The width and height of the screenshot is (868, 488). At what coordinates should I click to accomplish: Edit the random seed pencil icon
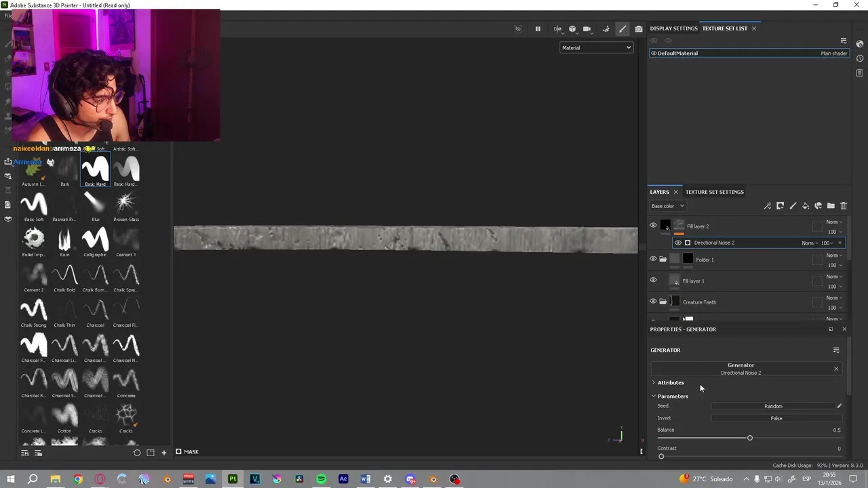coord(839,406)
